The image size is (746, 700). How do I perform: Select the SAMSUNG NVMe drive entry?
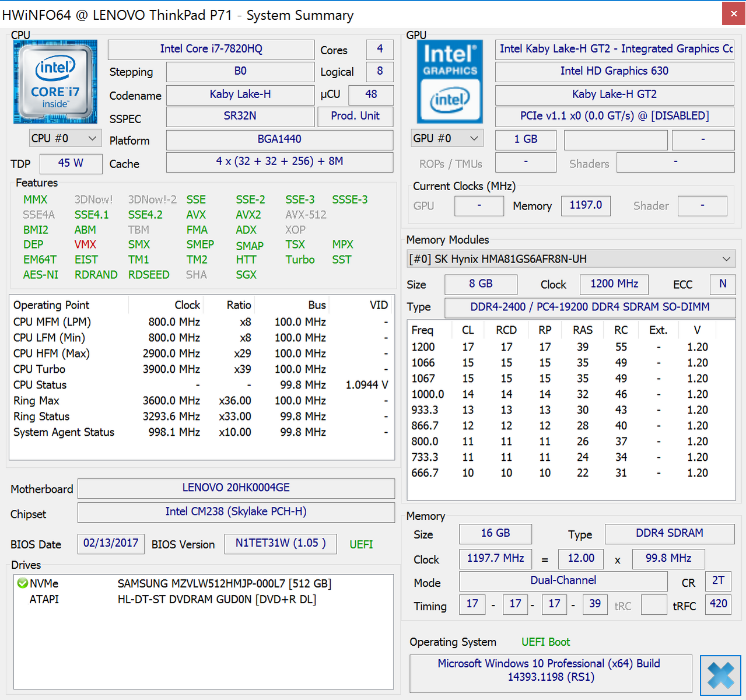point(225,583)
